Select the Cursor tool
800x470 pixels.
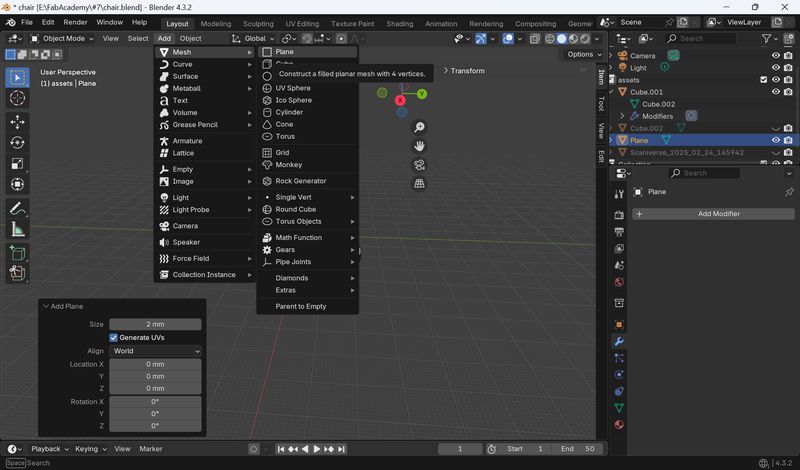[x=17, y=98]
